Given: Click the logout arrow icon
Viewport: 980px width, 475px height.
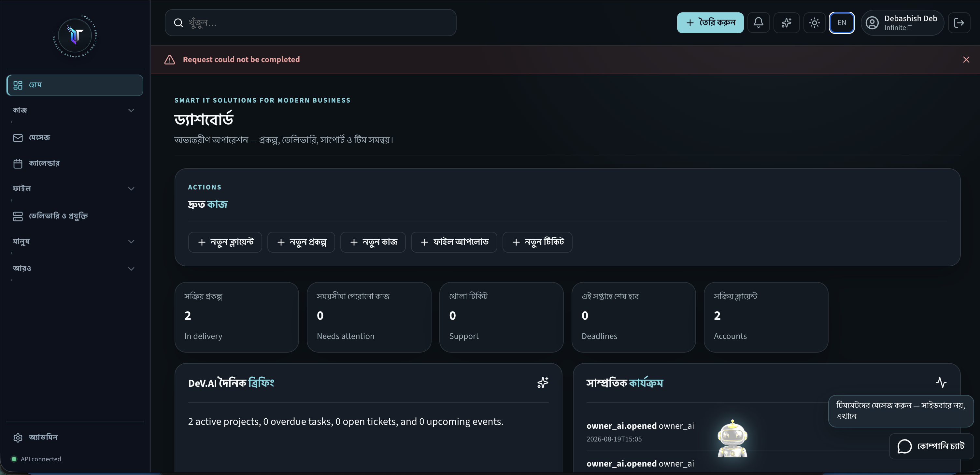Looking at the screenshot, I should pyautogui.click(x=959, y=23).
